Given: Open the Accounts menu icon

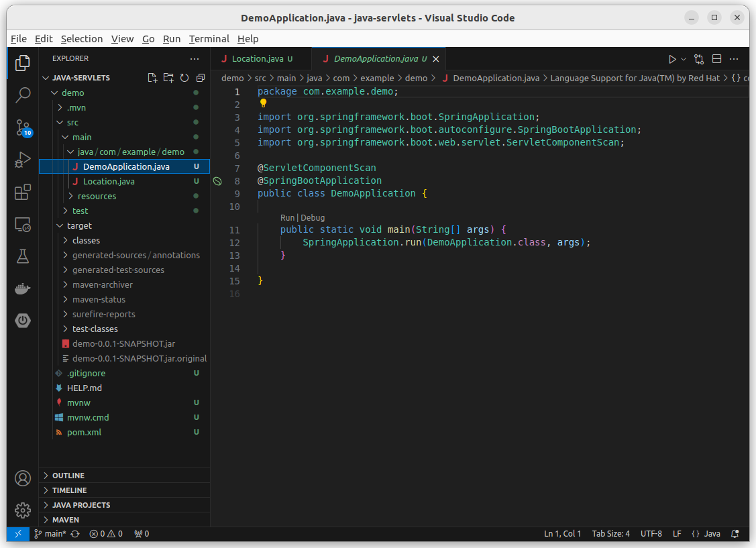Looking at the screenshot, I should coord(23,478).
